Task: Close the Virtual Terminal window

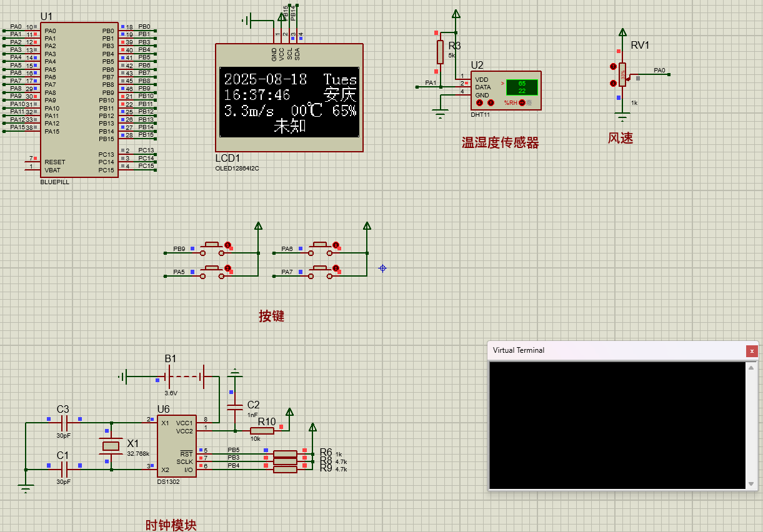Action: 752,351
